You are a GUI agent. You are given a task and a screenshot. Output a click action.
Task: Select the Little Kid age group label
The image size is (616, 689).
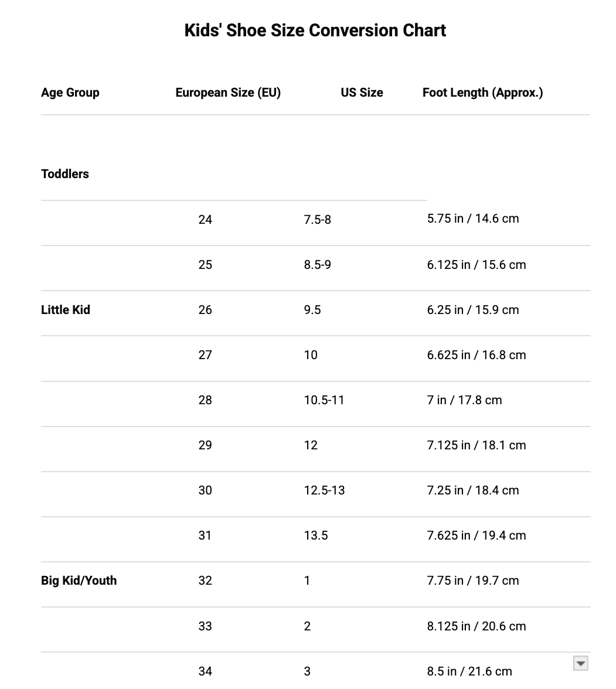(66, 310)
